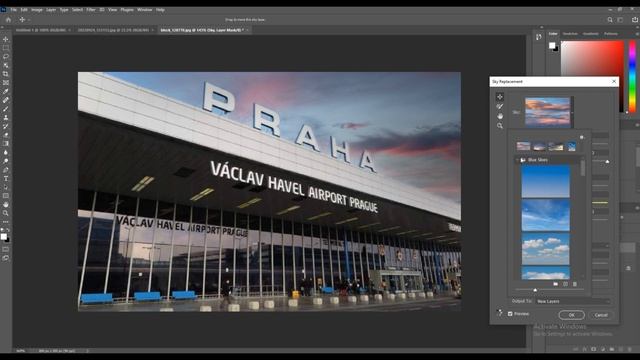
Task: Select the Pen tool
Action: (6, 170)
